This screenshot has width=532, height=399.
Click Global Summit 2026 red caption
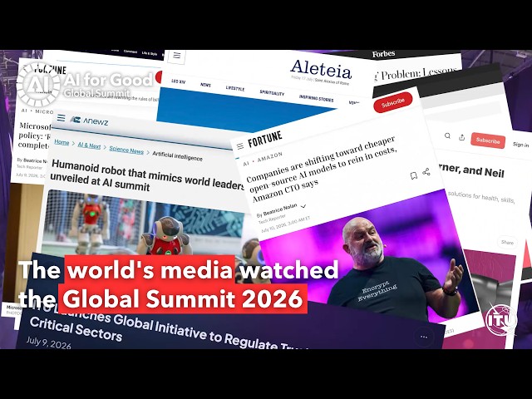183,298
